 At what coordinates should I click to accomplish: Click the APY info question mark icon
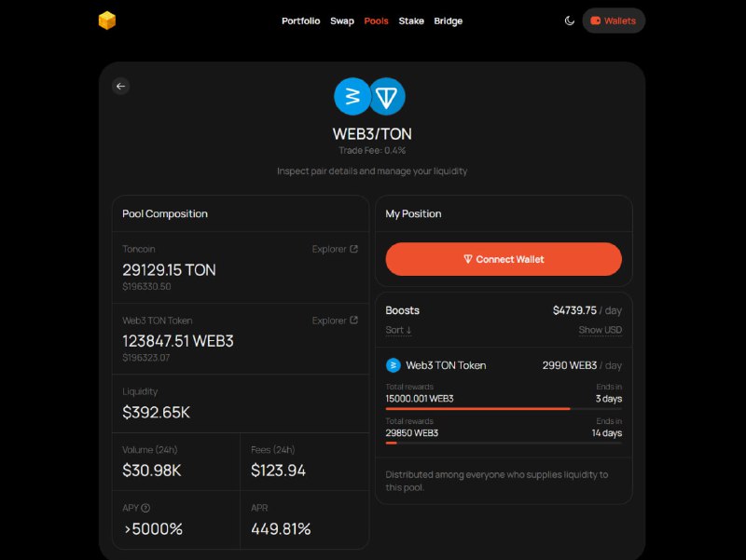(x=145, y=508)
